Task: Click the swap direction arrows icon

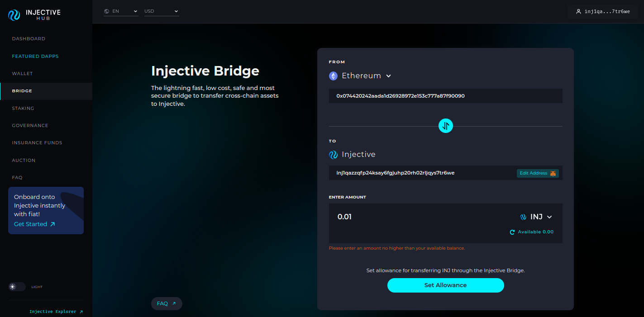Action: pyautogui.click(x=446, y=126)
